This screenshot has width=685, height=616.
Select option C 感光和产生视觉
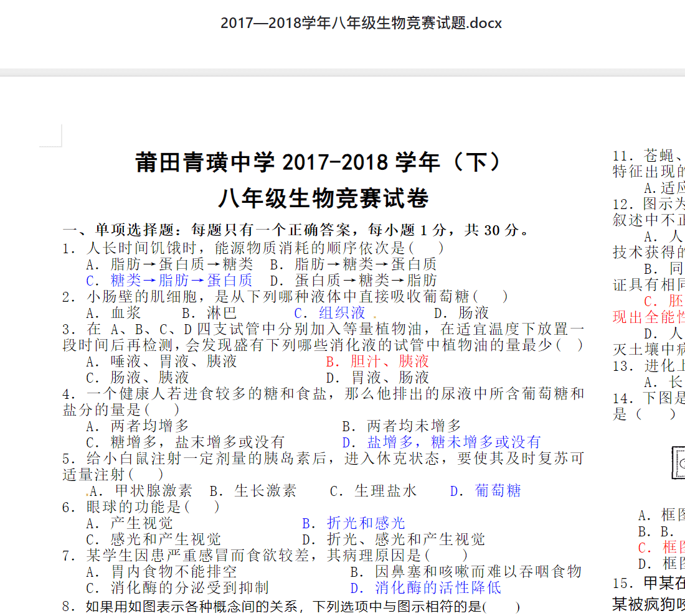(154, 539)
